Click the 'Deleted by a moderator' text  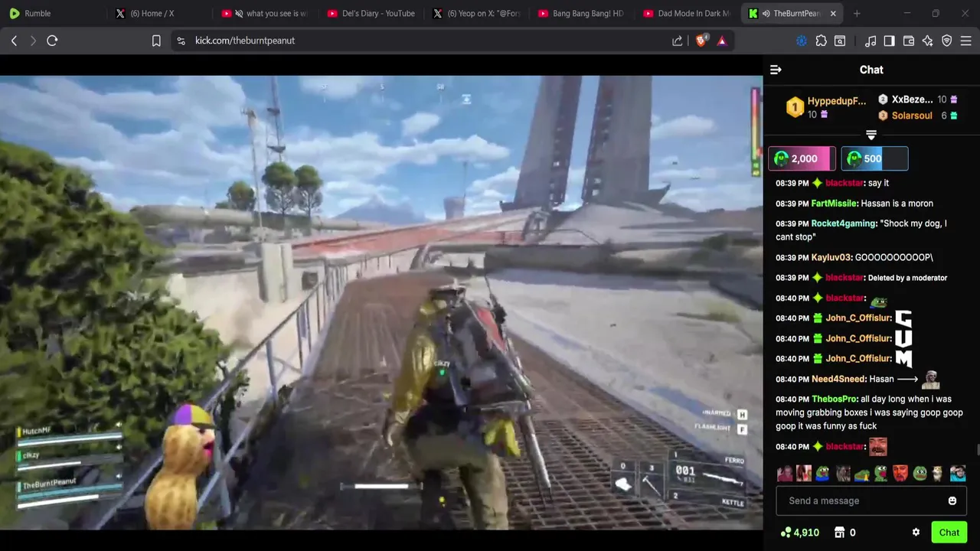tap(907, 278)
